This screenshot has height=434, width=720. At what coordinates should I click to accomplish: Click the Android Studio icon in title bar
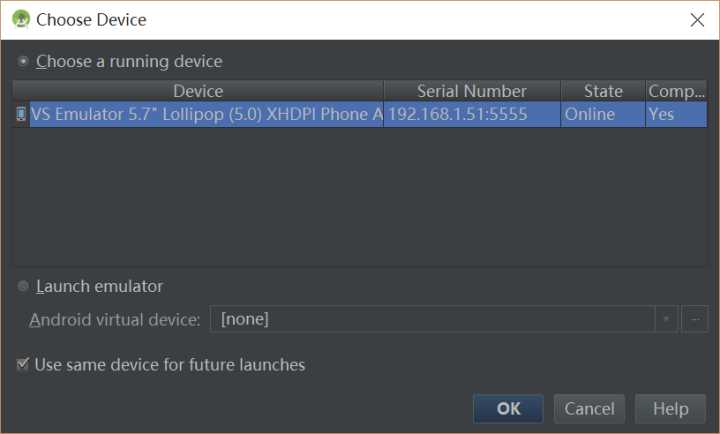(20, 19)
